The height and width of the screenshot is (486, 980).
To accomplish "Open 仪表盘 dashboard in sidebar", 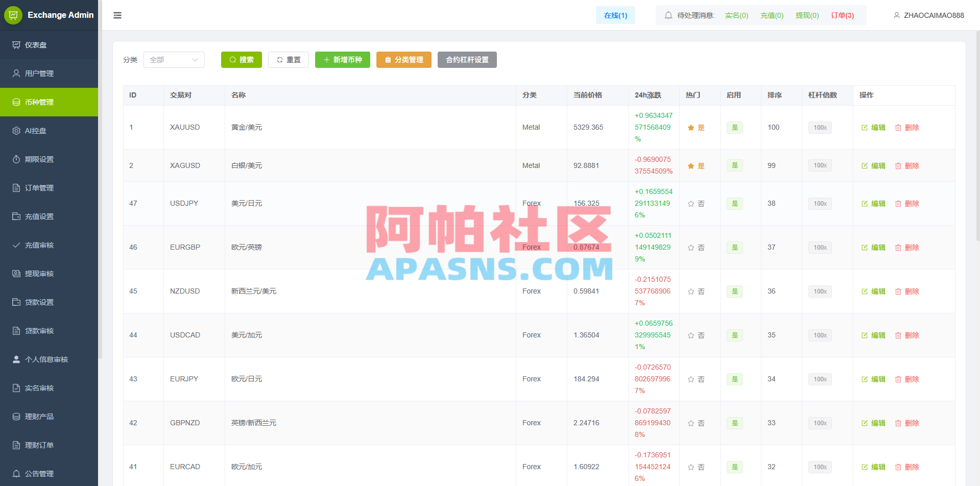I will pos(49,45).
